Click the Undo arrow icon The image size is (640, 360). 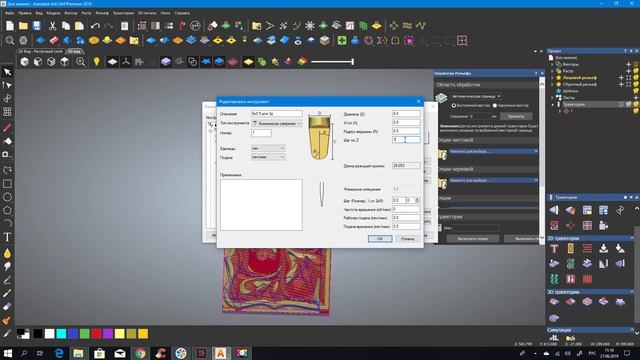[x=95, y=26]
